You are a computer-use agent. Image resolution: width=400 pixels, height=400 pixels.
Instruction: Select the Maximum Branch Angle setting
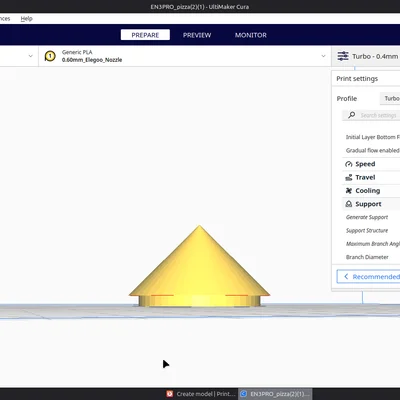(373, 244)
